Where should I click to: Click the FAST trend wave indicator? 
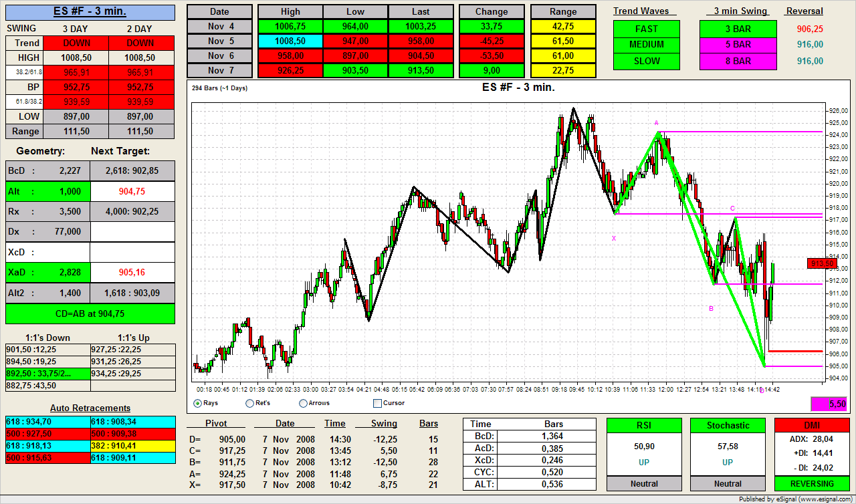[646, 29]
